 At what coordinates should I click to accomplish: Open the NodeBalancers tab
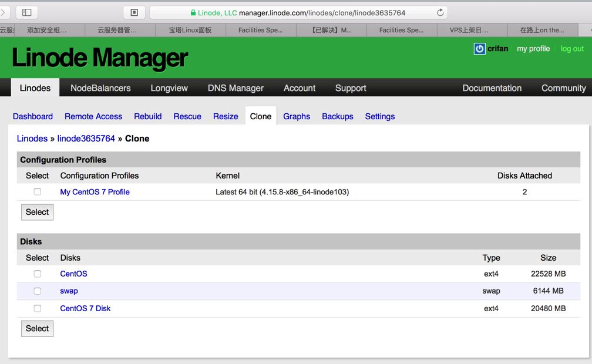coord(100,88)
